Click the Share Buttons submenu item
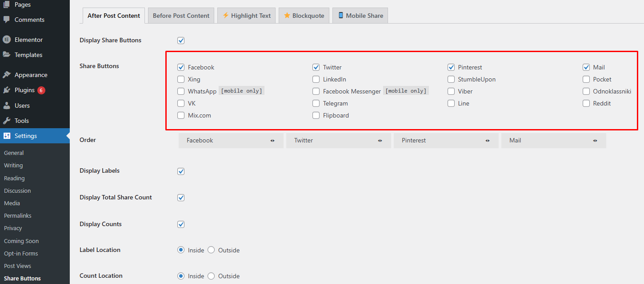The height and width of the screenshot is (284, 644). [22, 278]
